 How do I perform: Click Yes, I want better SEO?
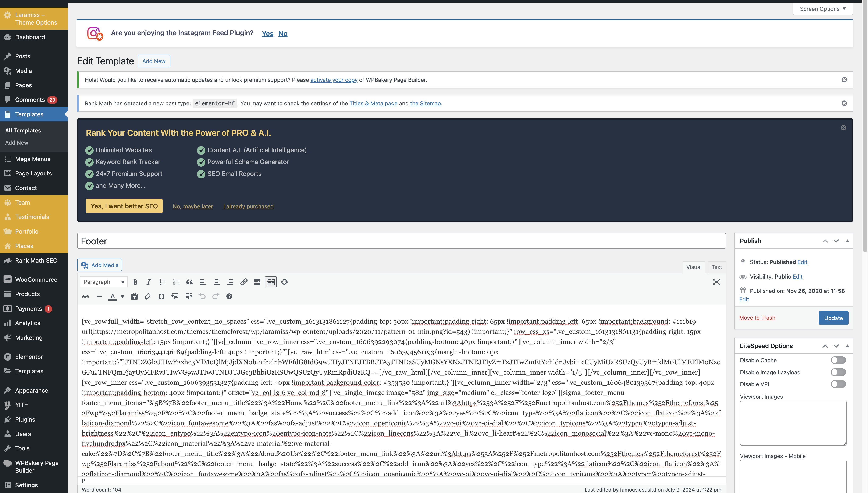pyautogui.click(x=124, y=206)
